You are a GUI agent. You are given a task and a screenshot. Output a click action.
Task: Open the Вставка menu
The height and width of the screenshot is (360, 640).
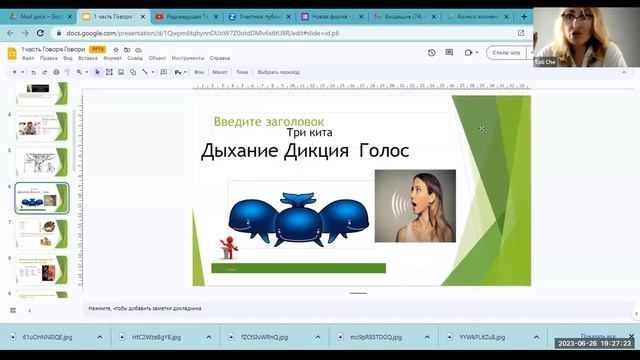[x=88, y=58]
